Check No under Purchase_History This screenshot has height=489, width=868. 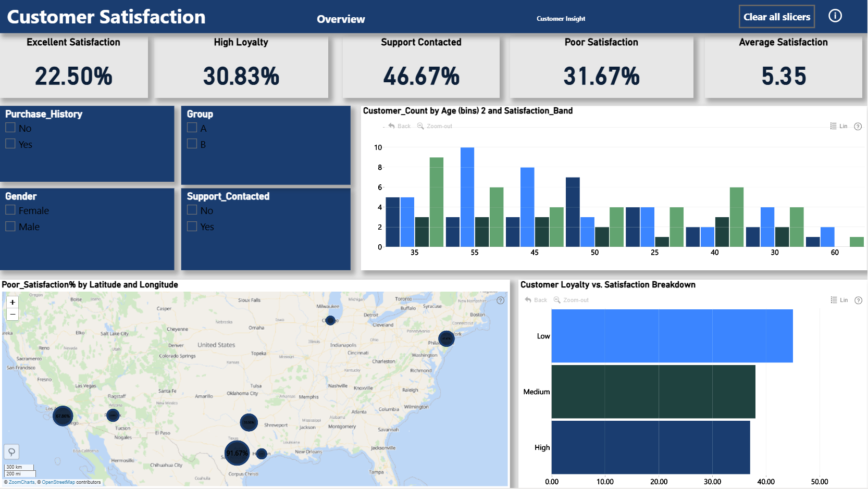point(10,128)
